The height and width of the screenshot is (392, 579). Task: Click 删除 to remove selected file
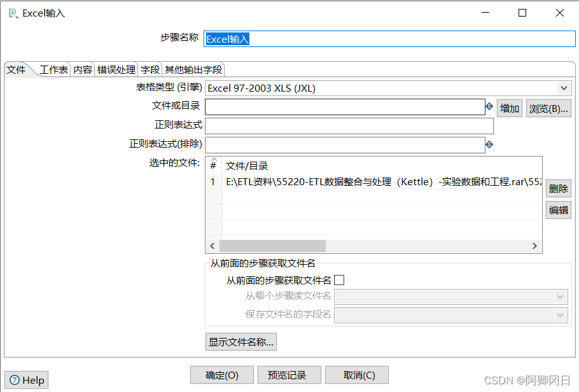[558, 188]
